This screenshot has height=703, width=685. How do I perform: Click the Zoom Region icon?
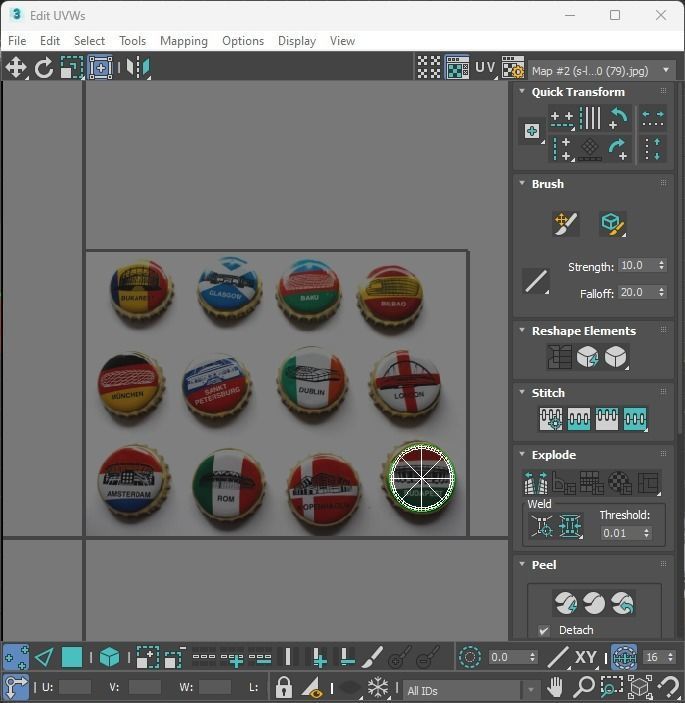coord(611,687)
